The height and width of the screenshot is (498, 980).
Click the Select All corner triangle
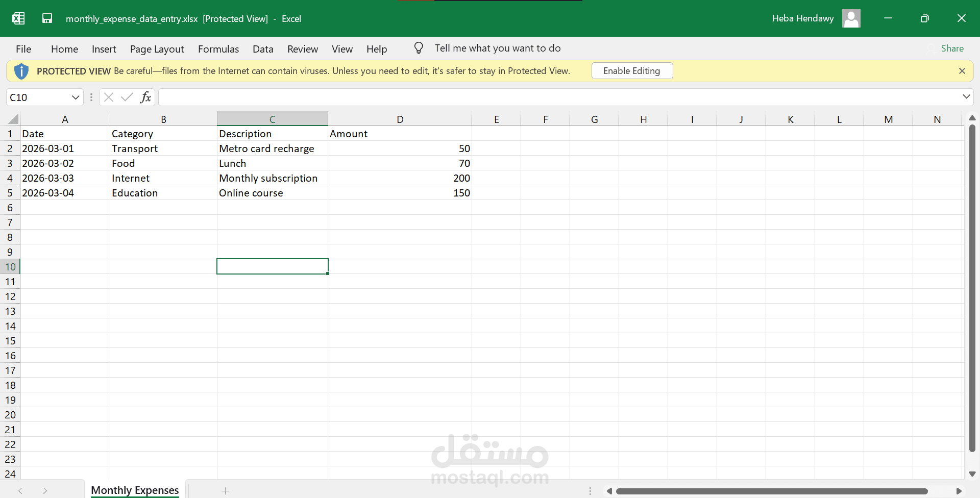click(x=13, y=119)
